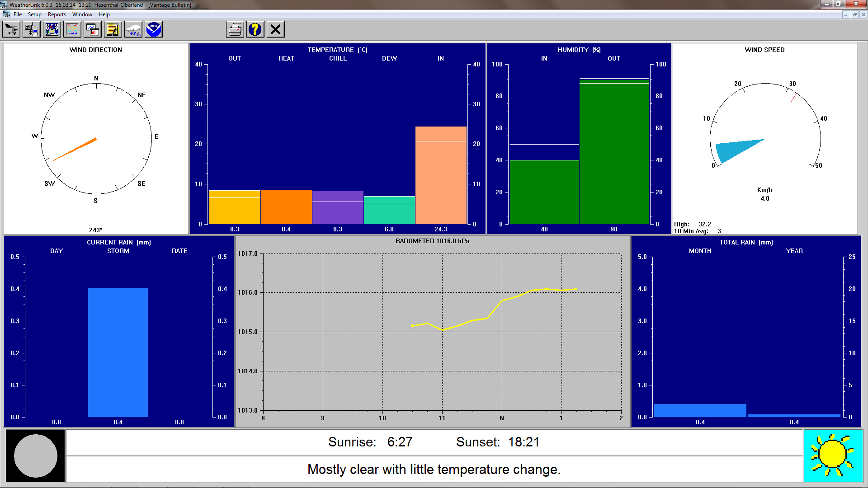Open the database notepad icon

pos(113,30)
